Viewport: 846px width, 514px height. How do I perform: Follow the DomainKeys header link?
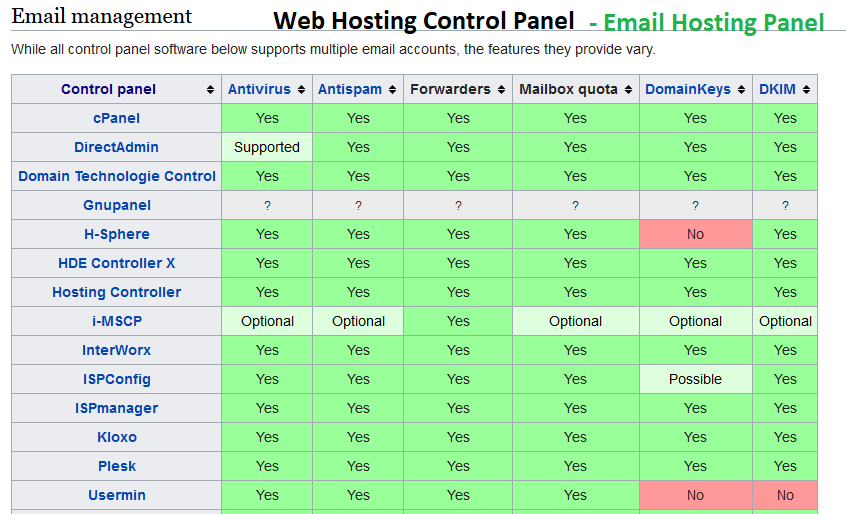click(x=688, y=89)
